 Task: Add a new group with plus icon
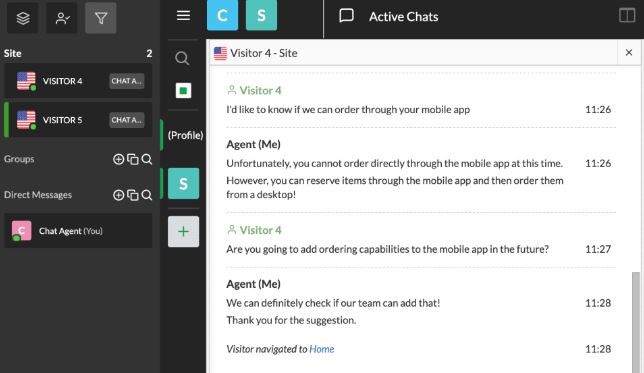[118, 159]
